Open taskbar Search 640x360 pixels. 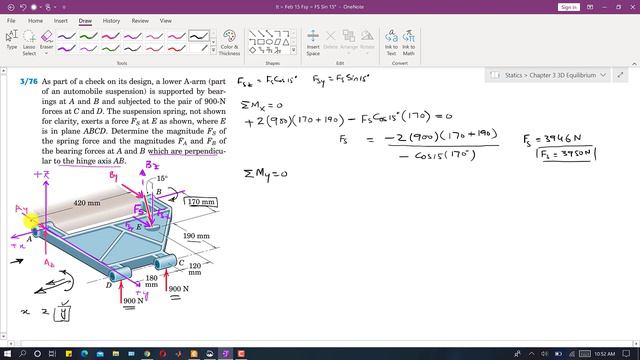click(x=22, y=353)
